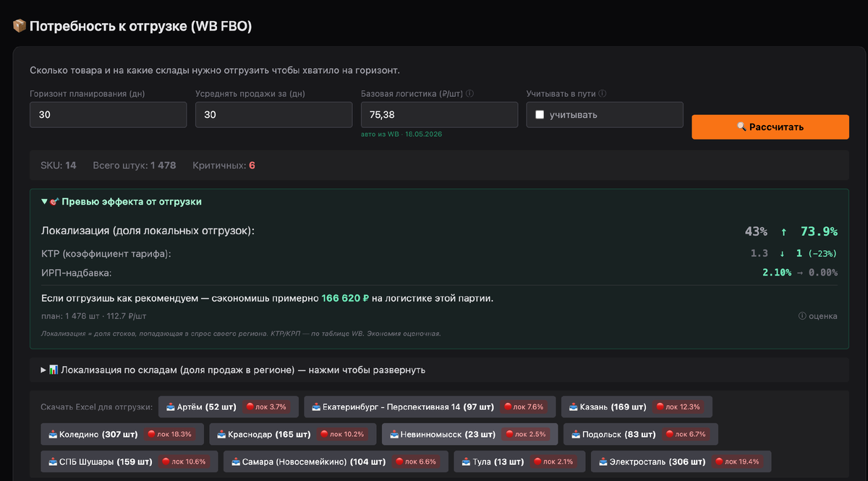Collapse the Превью эффекта от отгрузки section

pos(122,202)
